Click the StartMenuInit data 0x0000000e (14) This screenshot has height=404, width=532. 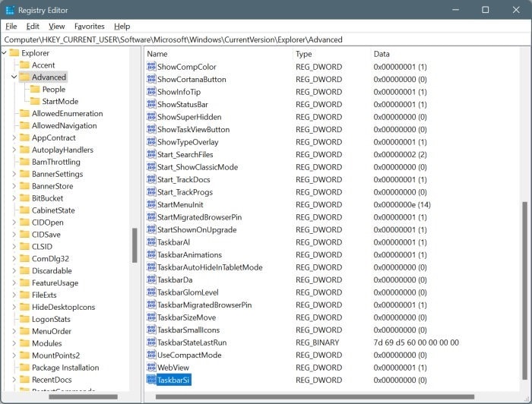[402, 204]
